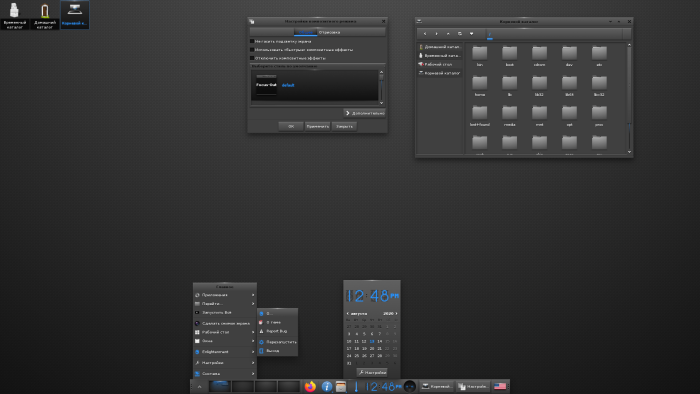This screenshot has width=700, height=394.
Task: Toggle Отключить композитные эффекты checkbox
Action: [252, 58]
